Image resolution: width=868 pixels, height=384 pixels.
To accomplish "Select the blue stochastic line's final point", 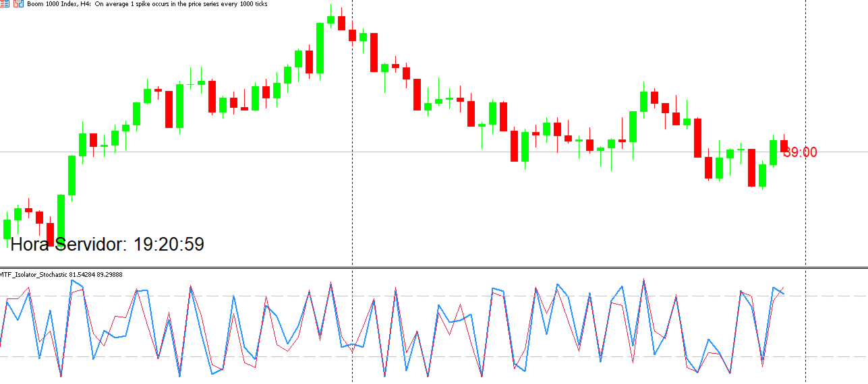I will coord(784,293).
